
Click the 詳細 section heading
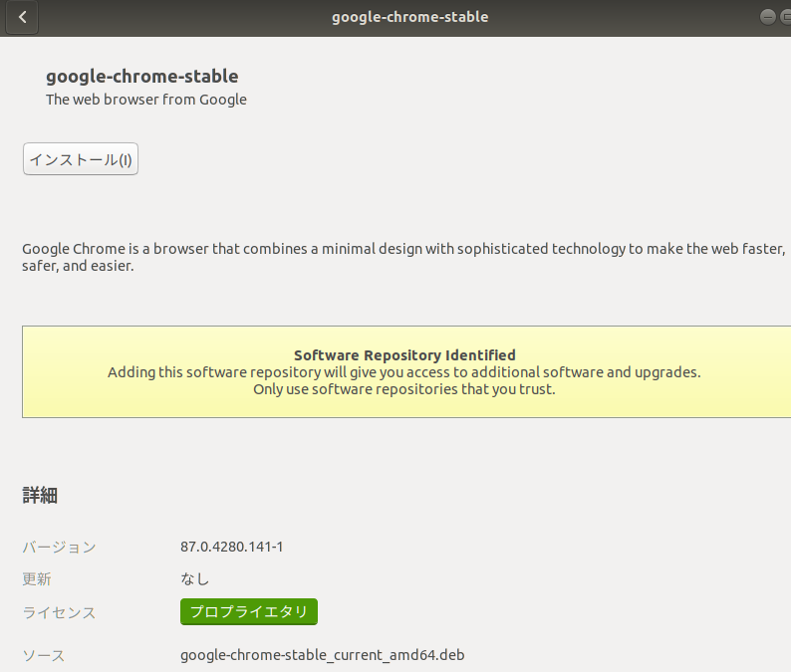coord(40,496)
